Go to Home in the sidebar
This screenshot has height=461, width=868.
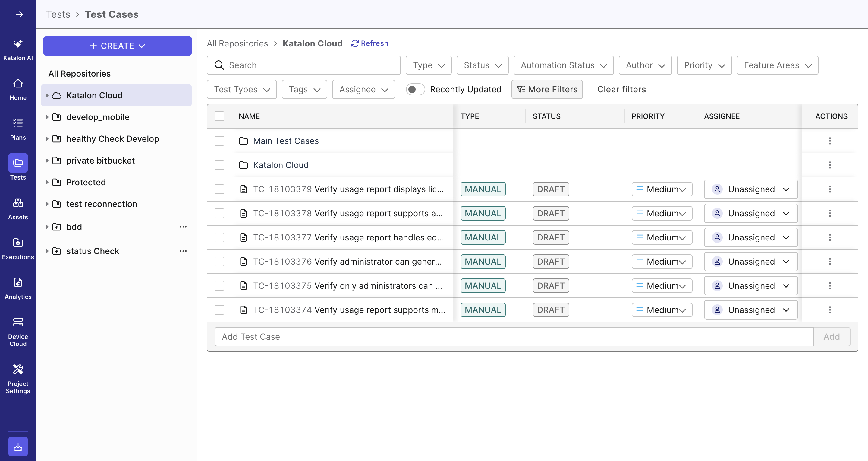coord(18,90)
